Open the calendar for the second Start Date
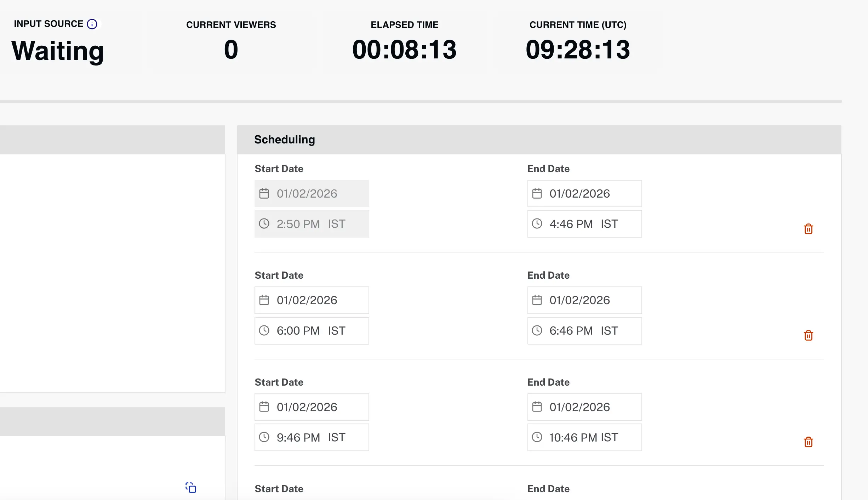This screenshot has width=868, height=500. [264, 300]
